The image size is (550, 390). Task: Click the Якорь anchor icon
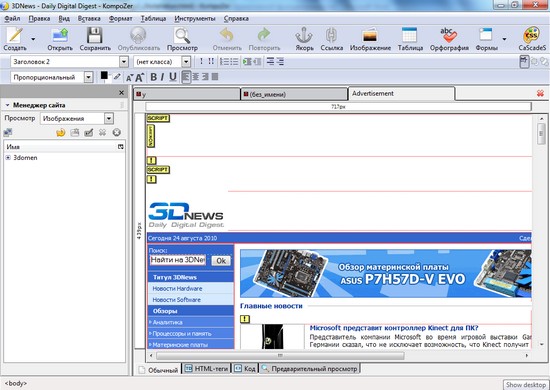click(304, 35)
